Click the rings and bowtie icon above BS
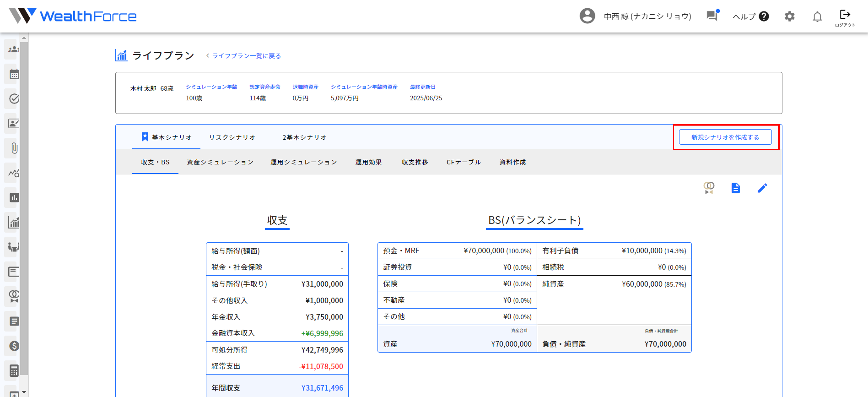Viewport: 868px width, 397px height. (709, 188)
